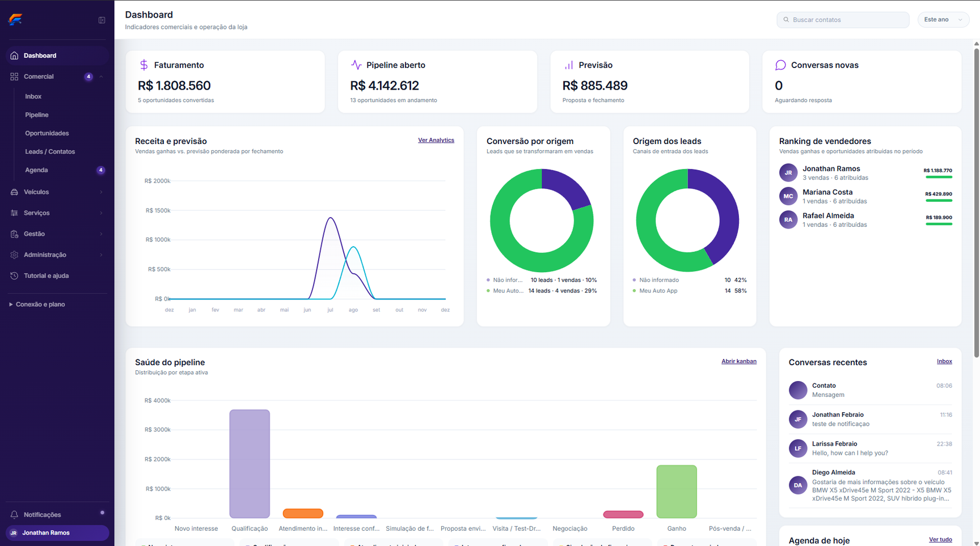The image size is (980, 546).
Task: Click the Contato conversation avatar
Action: click(798, 390)
